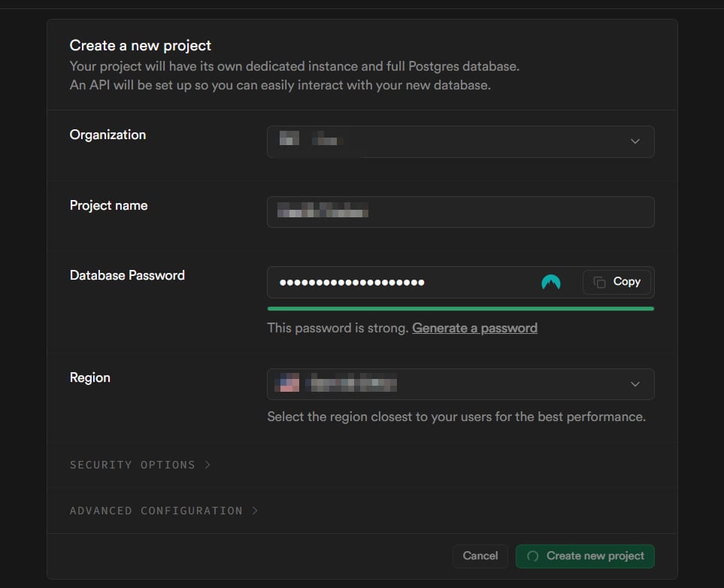Click the Create new project button text
724x588 pixels.
tap(595, 556)
